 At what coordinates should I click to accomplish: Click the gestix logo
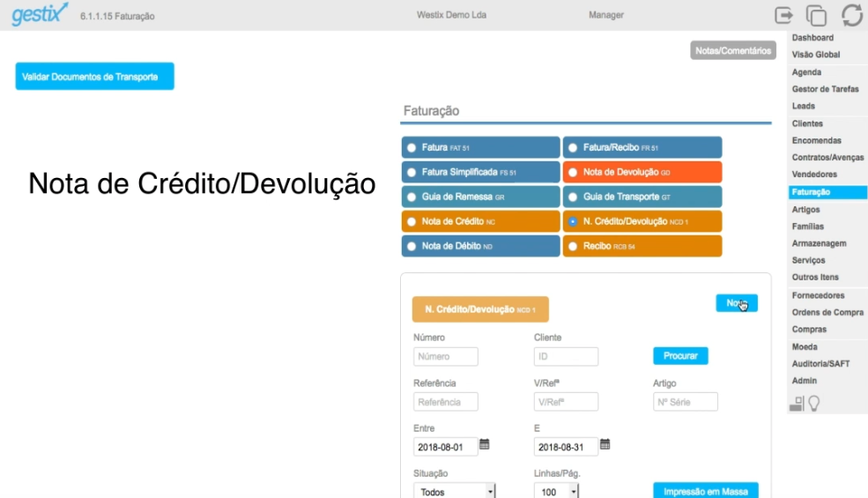tap(39, 15)
